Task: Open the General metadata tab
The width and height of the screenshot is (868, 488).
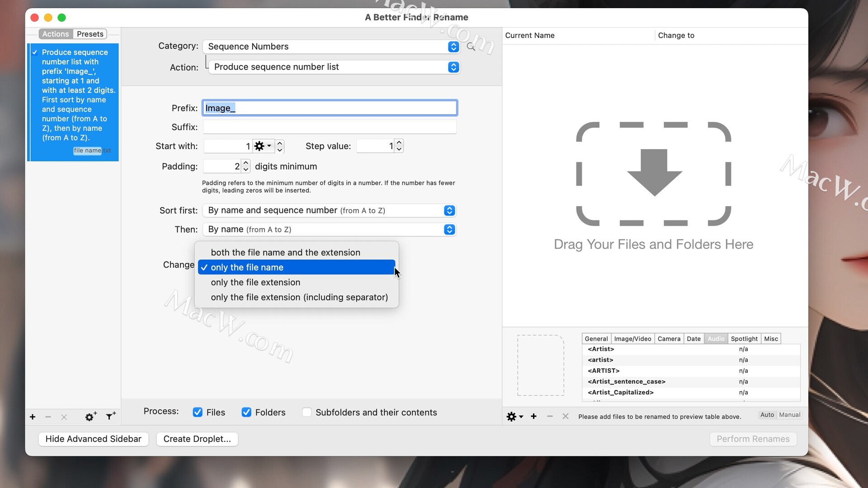Action: pos(596,339)
